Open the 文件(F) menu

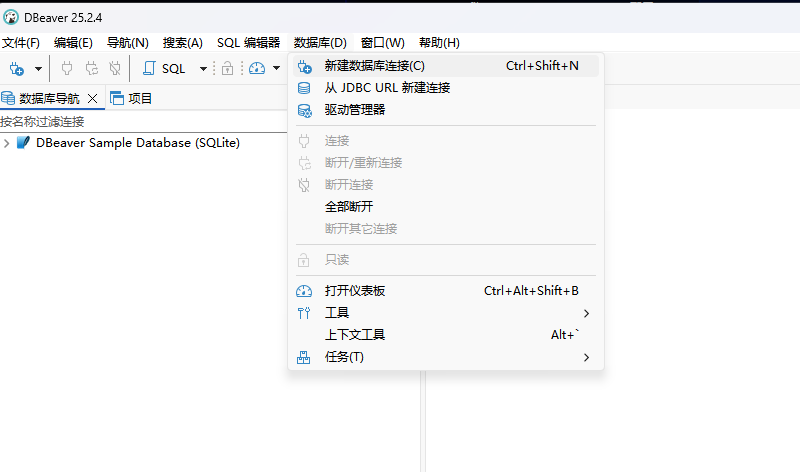click(21, 43)
